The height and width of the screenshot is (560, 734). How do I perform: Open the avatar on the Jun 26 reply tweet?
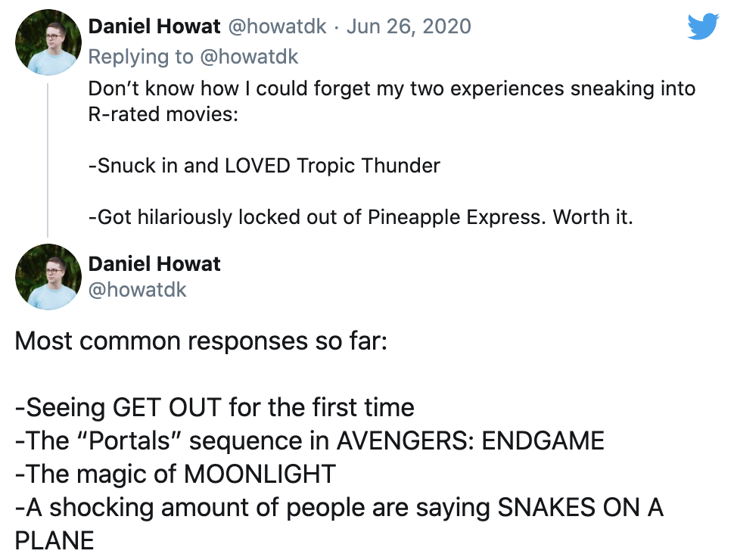48,42
